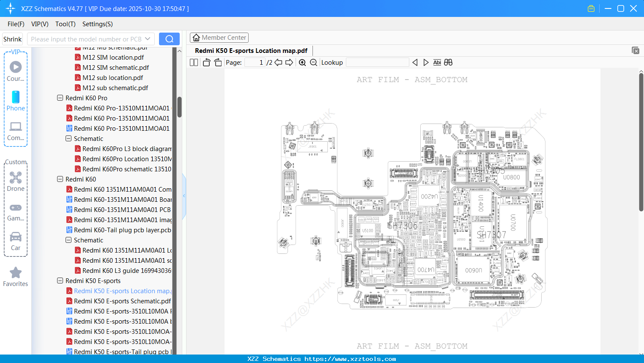Viewport: 644px width, 363px height.
Task: Open Redmi K60Pro Location 13510M file
Action: tap(123, 159)
